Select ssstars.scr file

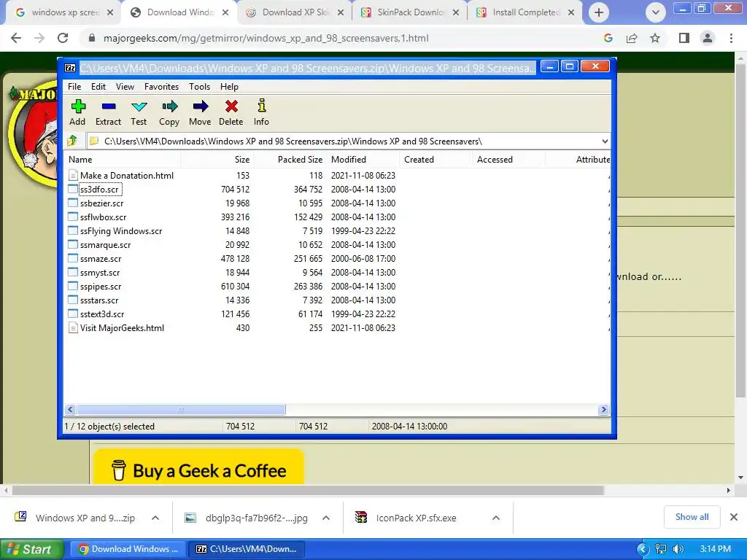[99, 300]
